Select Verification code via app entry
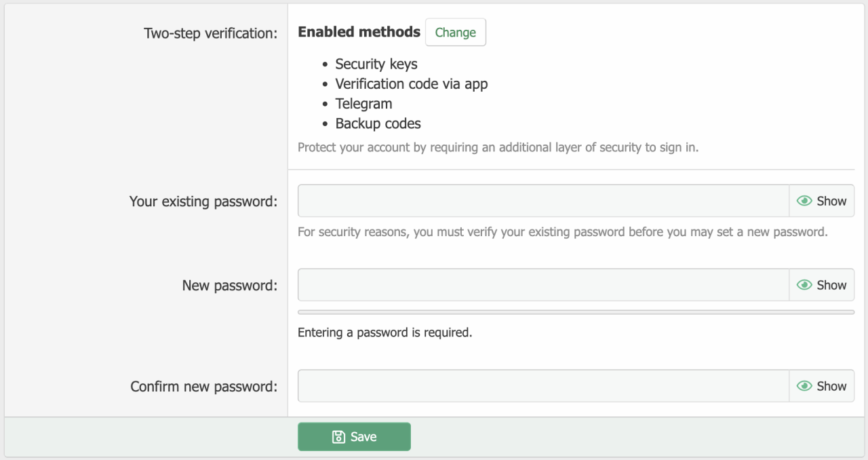 411,84
